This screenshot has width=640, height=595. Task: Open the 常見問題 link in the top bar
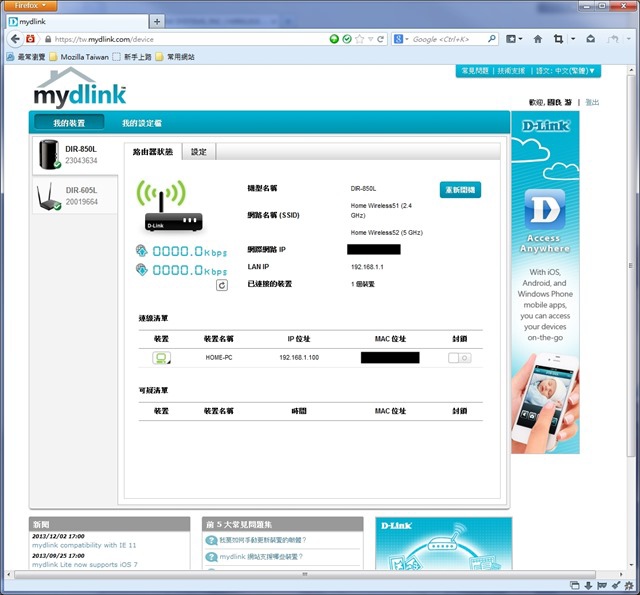tap(475, 71)
